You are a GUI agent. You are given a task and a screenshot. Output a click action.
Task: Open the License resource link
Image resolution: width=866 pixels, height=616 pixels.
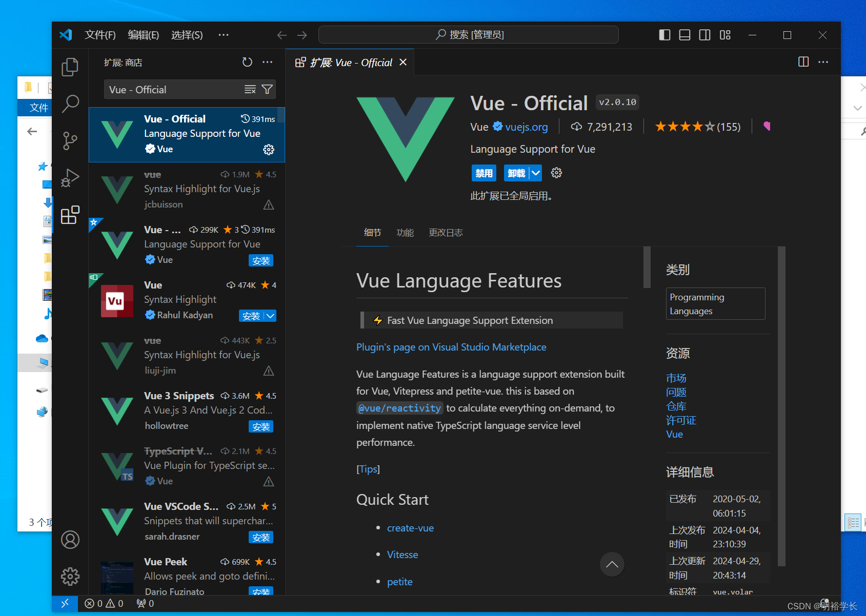[x=681, y=420]
